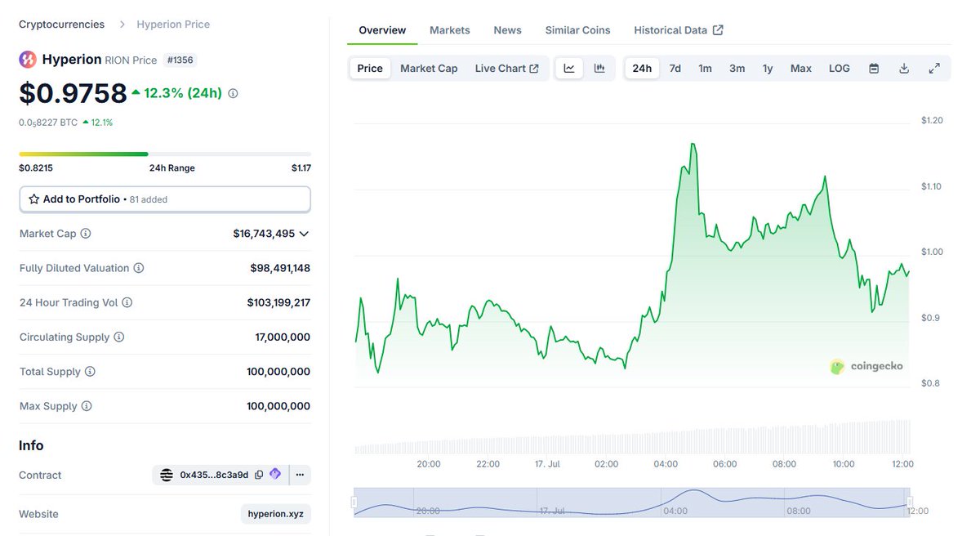Open the Similar Coins tab
The height and width of the screenshot is (536, 980).
tap(577, 30)
